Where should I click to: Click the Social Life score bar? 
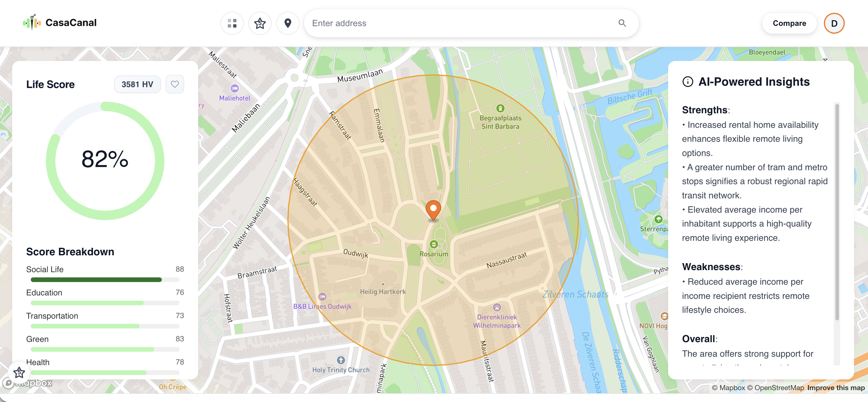pyautogui.click(x=105, y=280)
